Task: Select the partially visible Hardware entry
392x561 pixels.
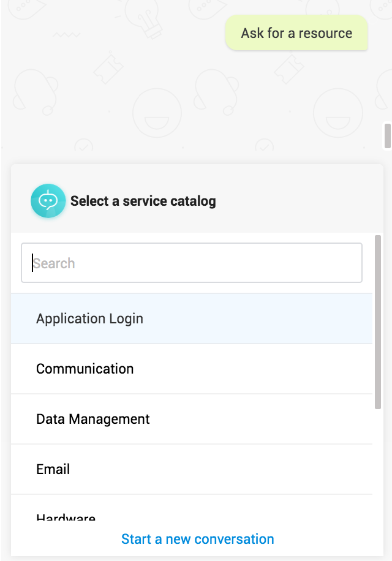Action: click(66, 518)
